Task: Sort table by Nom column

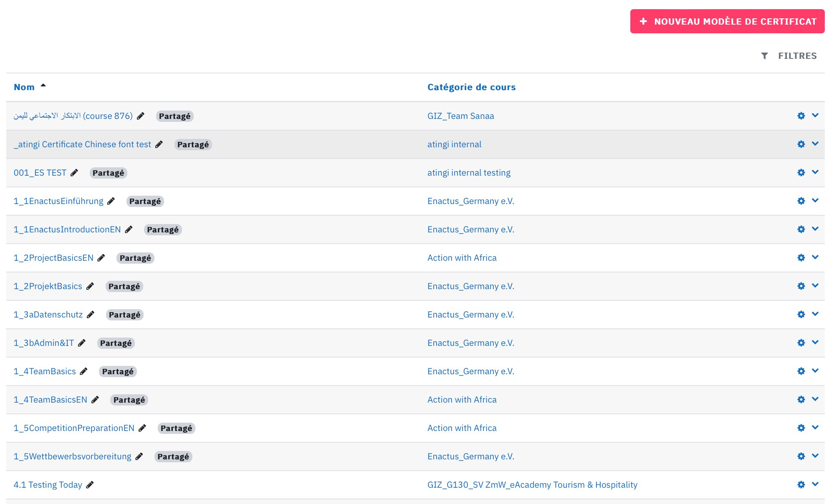Action: [24, 87]
